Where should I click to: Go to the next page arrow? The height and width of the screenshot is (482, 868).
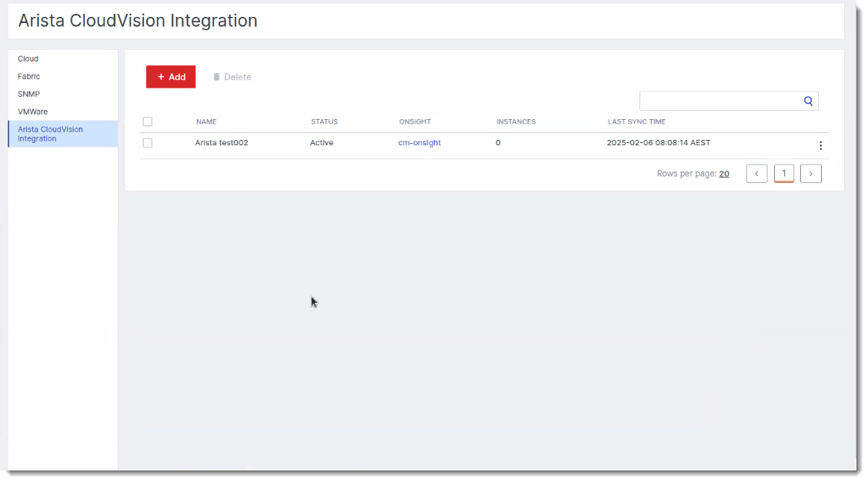[x=811, y=174]
